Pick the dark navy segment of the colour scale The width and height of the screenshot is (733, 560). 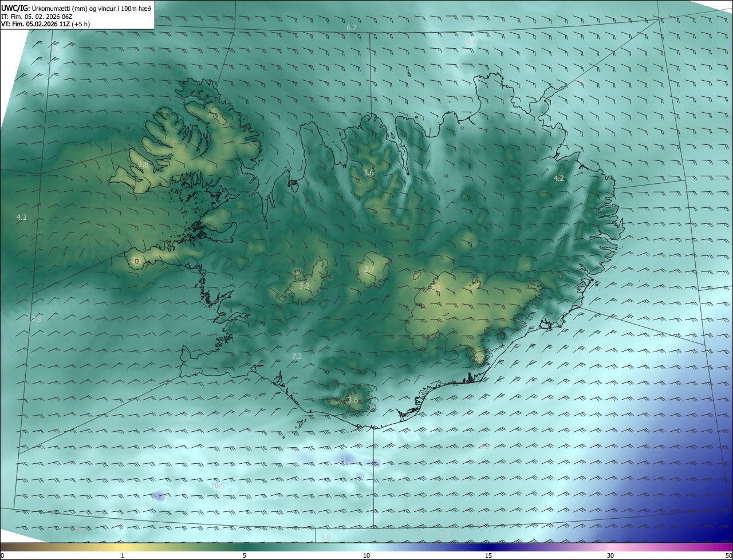[488, 547]
